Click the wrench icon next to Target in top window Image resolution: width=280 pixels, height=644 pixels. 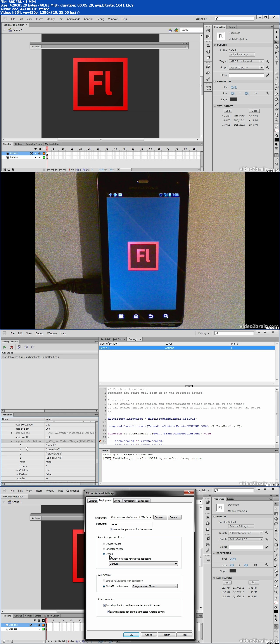267,61
